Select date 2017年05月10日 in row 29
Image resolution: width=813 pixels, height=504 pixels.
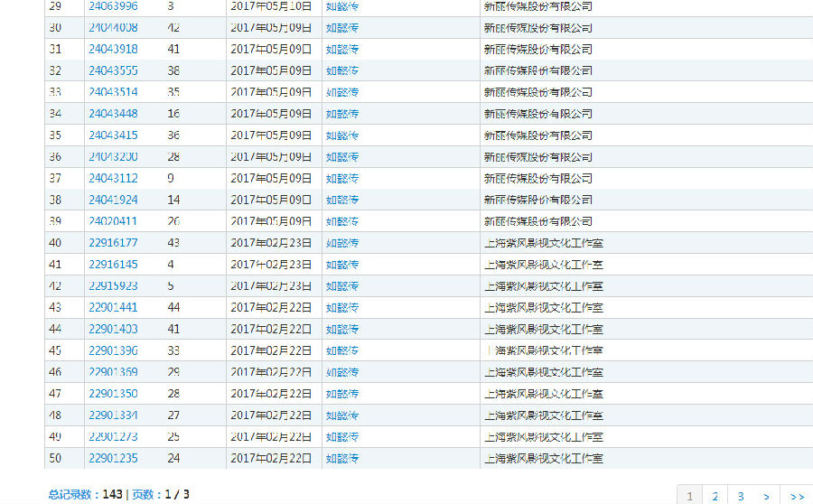pos(271,6)
